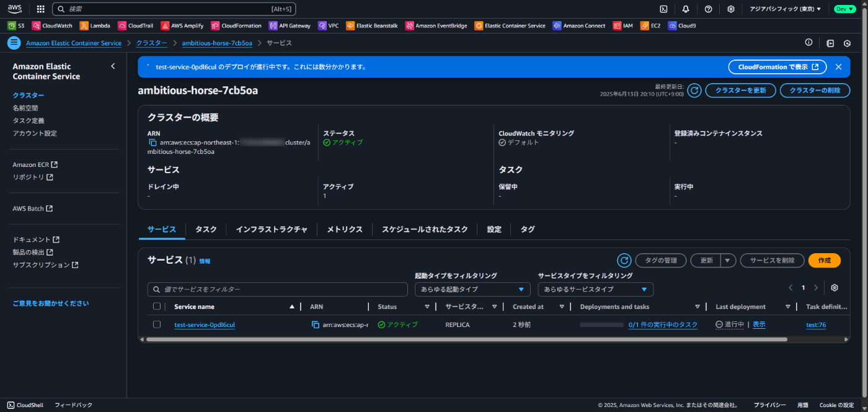Click the クラスターを更新 button
The height and width of the screenshot is (412, 868).
pos(740,91)
